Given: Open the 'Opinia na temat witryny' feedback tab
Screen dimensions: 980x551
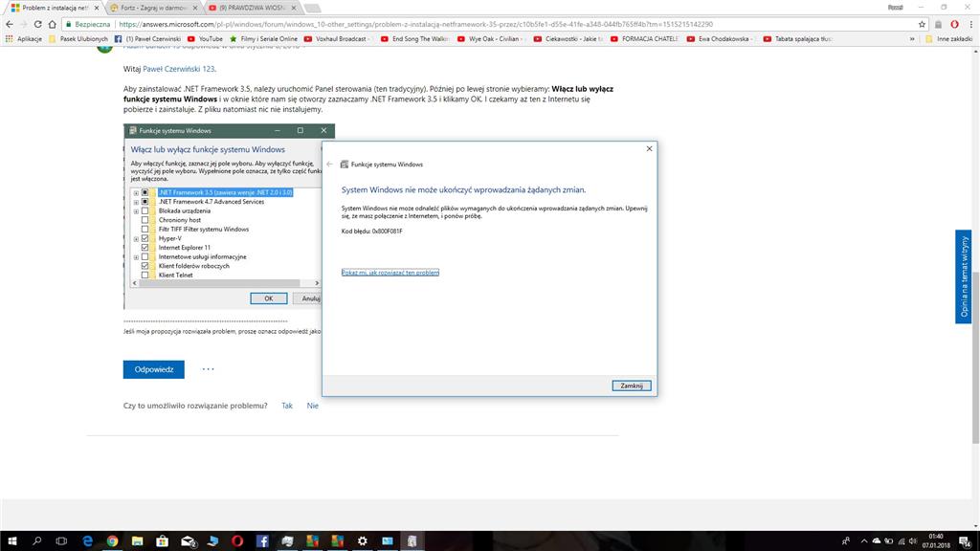Looking at the screenshot, I should tap(963, 276).
